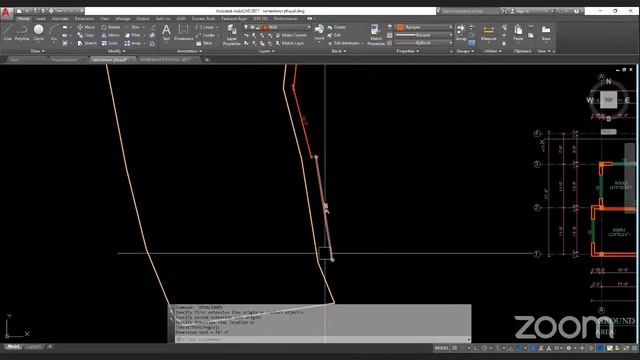Screen dimensions: 640x360
Task: Click the help search field
Action: (x=469, y=11)
